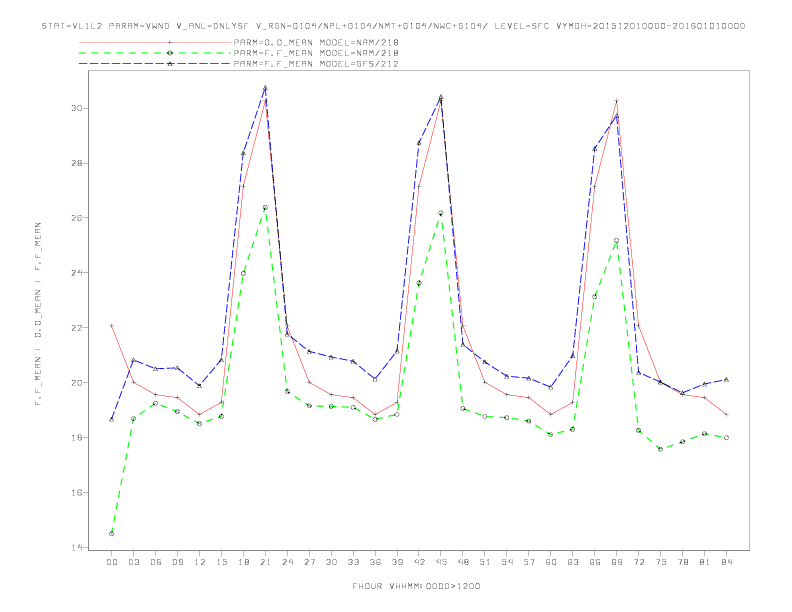Click the vertical y-axis label F.F_MEAN | O.O_MEAN
The height and width of the screenshot is (612, 792).
pos(38,314)
